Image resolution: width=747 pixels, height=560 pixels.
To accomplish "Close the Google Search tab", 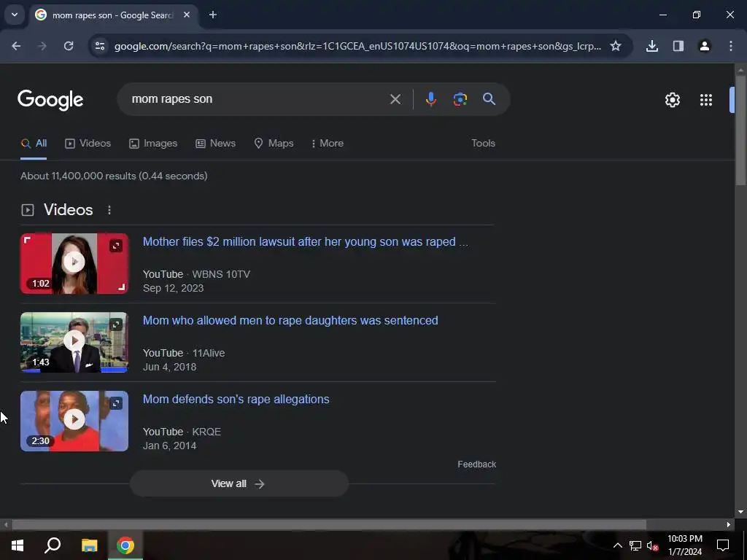I will pos(187,15).
